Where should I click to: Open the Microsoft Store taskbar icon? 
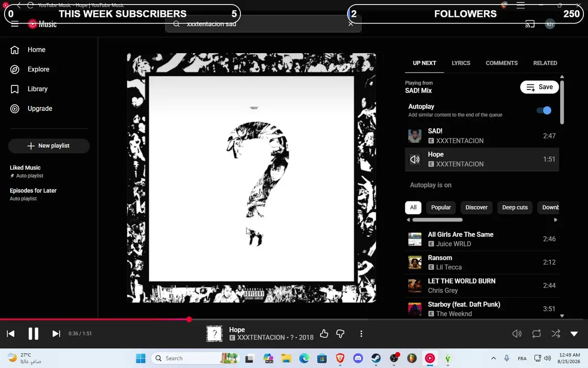point(322,358)
